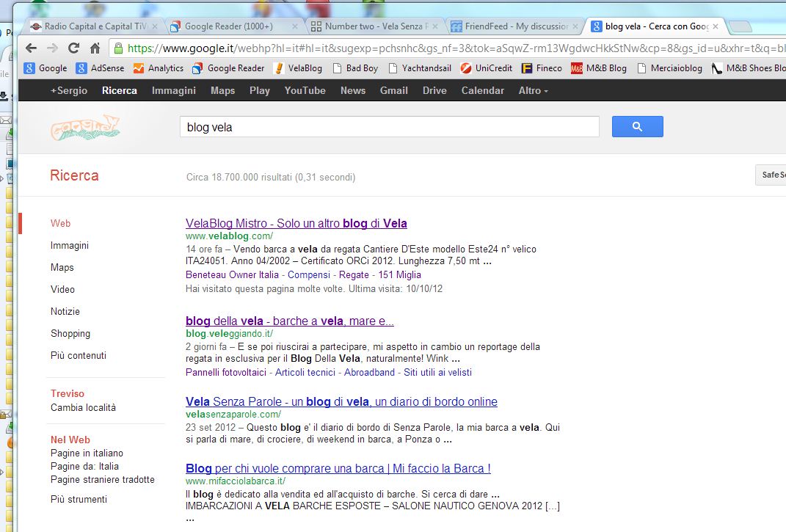Filter results by Notizie in sidebar
This screenshot has width=786, height=532.
(x=65, y=312)
